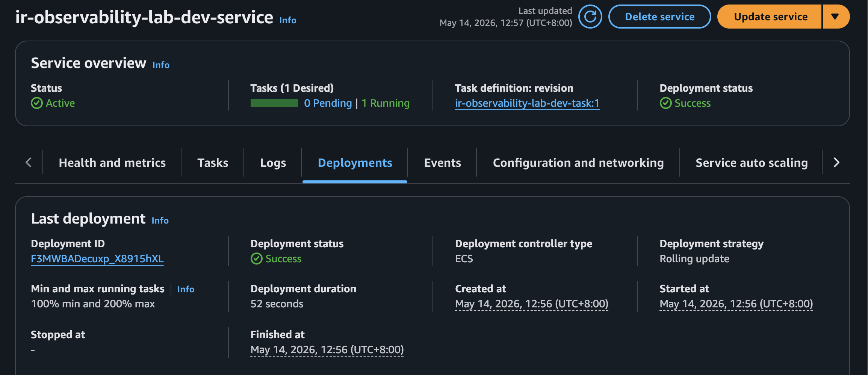
Task: Click 1 Running tasks text
Action: coord(386,103)
